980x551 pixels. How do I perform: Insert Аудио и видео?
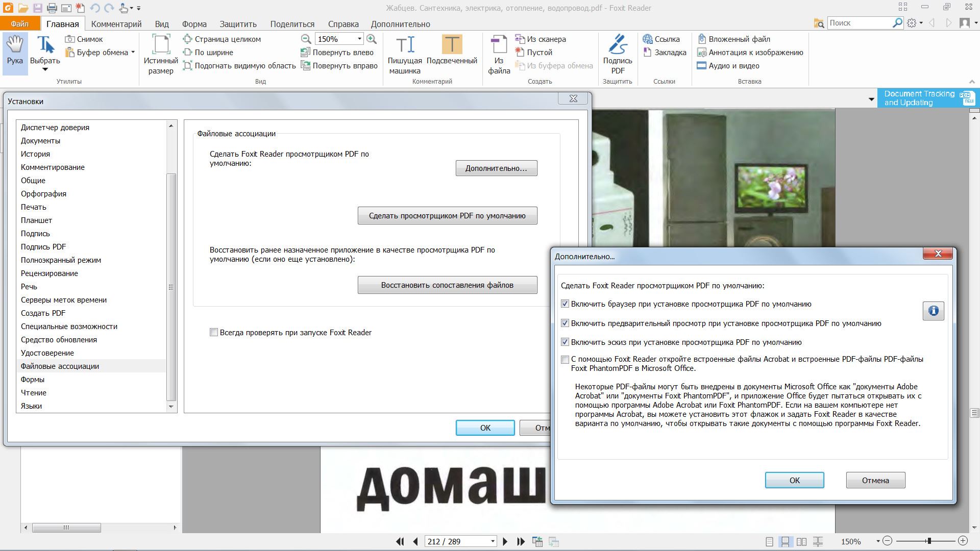pyautogui.click(x=728, y=65)
